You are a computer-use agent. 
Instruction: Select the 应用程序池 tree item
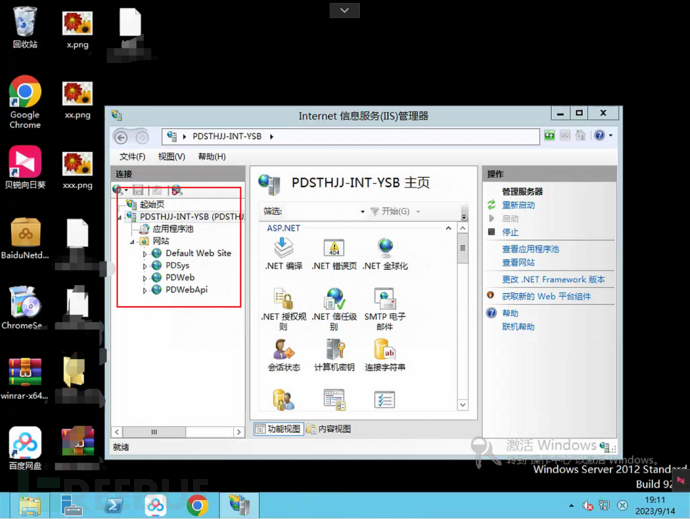click(173, 229)
